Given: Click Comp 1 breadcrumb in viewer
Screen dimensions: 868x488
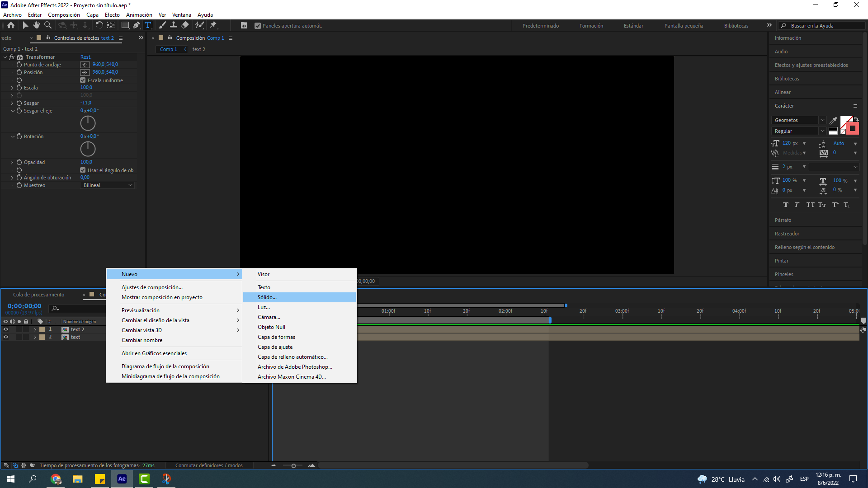Looking at the screenshot, I should coord(168,49).
